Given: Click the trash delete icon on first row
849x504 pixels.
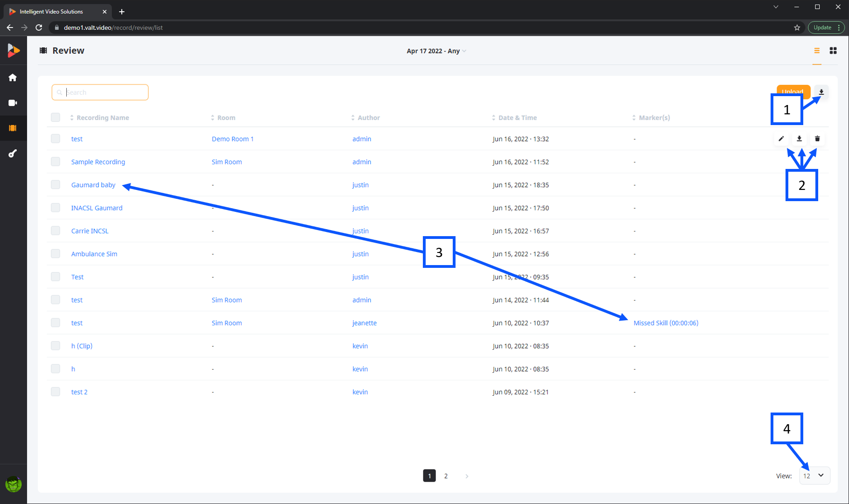Looking at the screenshot, I should (x=817, y=139).
